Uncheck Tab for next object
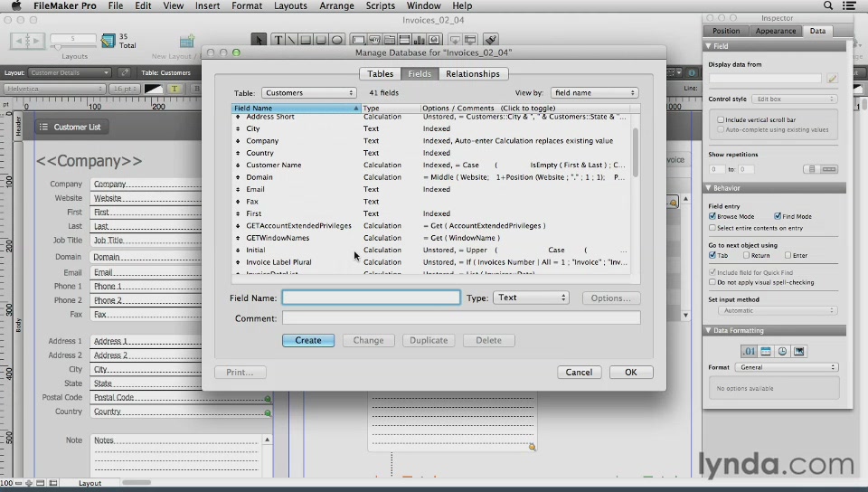Image resolution: width=868 pixels, height=492 pixels. point(712,255)
